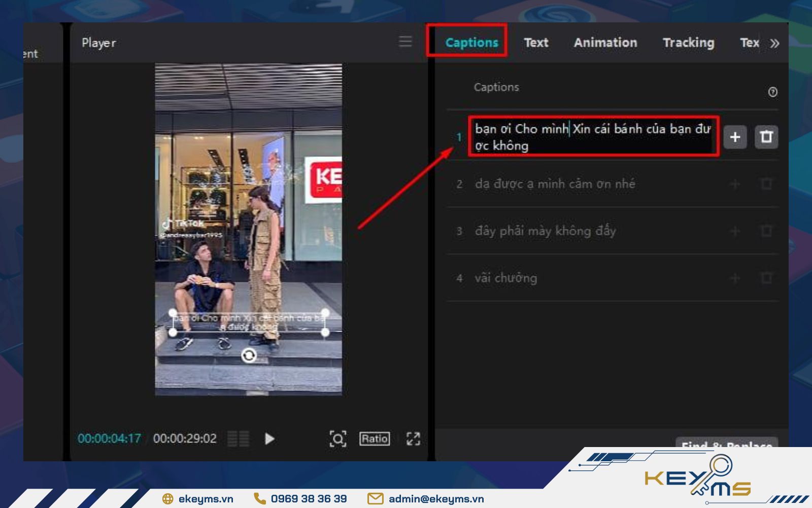Switch to the Animation tab
Viewport: 812px width, 508px height.
point(605,43)
